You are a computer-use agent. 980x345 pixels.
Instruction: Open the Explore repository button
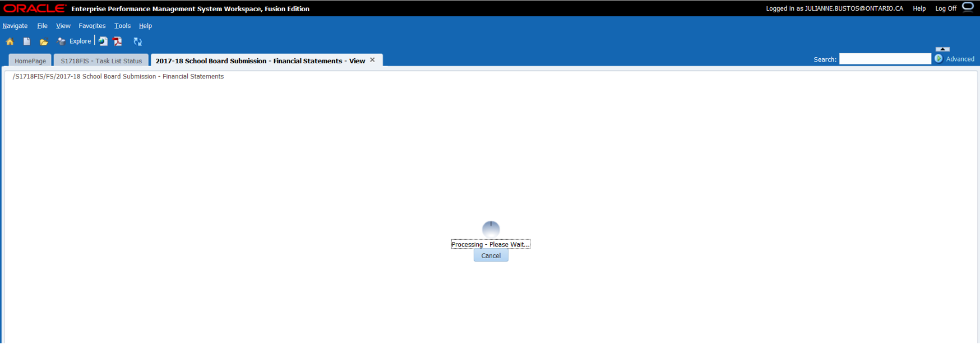pyautogui.click(x=74, y=41)
